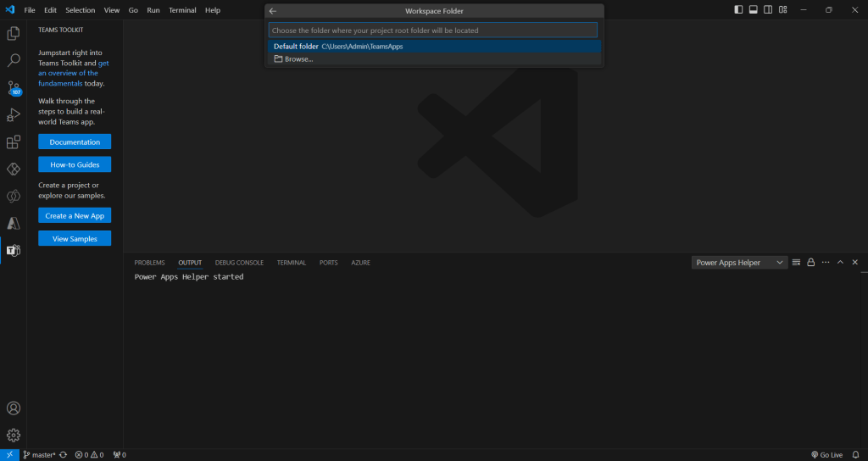The image size is (868, 461).
Task: Open Source Control view with 107 badge
Action: pos(14,88)
